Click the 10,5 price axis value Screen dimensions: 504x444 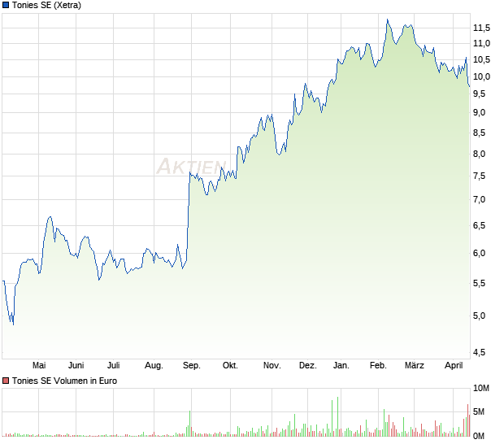click(x=481, y=59)
